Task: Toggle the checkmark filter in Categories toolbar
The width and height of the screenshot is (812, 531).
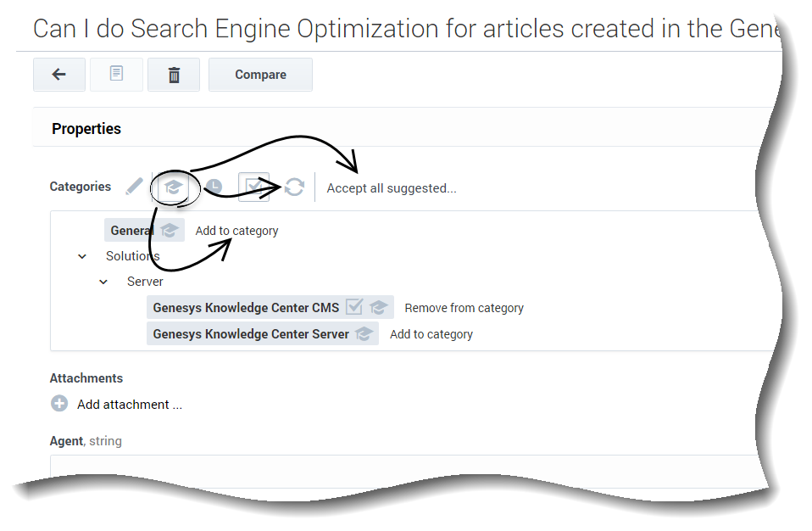Action: 254,187
